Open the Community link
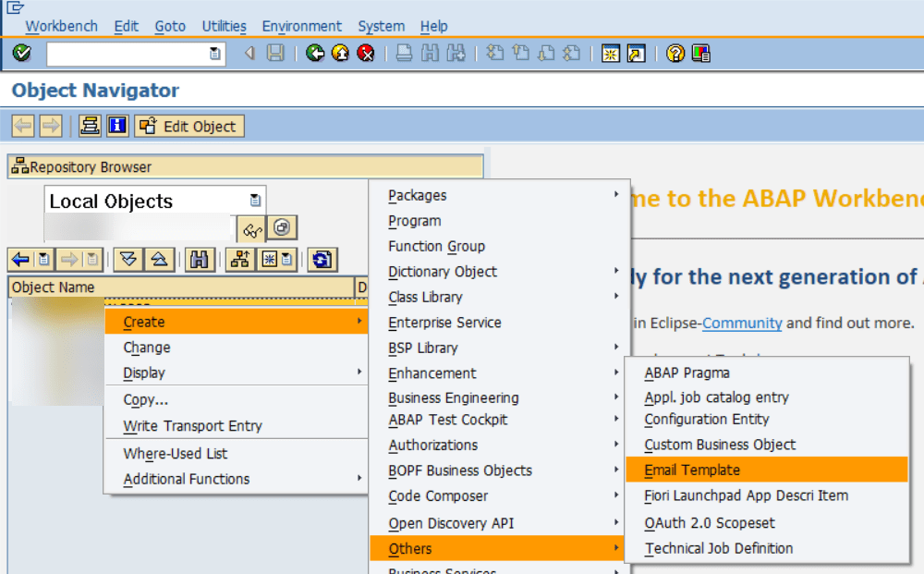924x574 pixels. pos(742,323)
